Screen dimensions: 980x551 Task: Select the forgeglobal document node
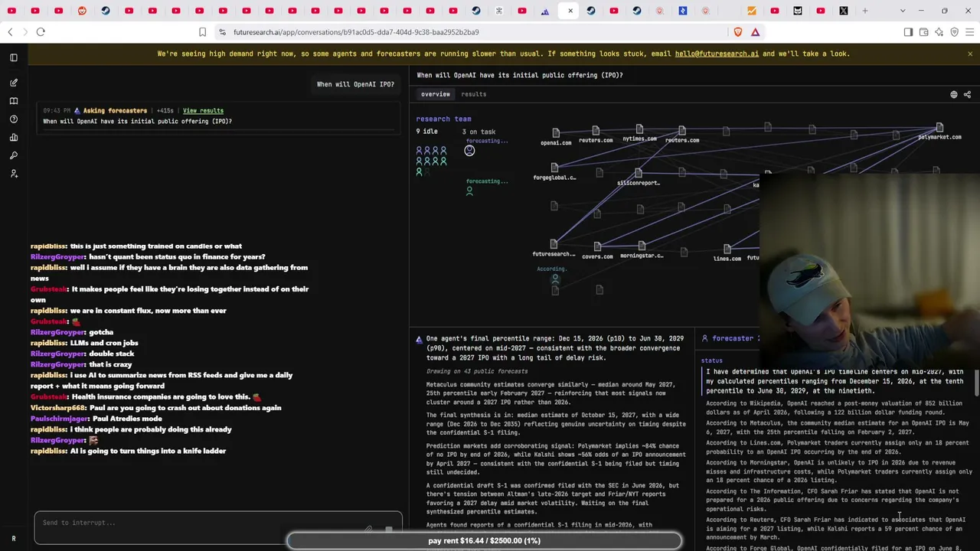[554, 168]
